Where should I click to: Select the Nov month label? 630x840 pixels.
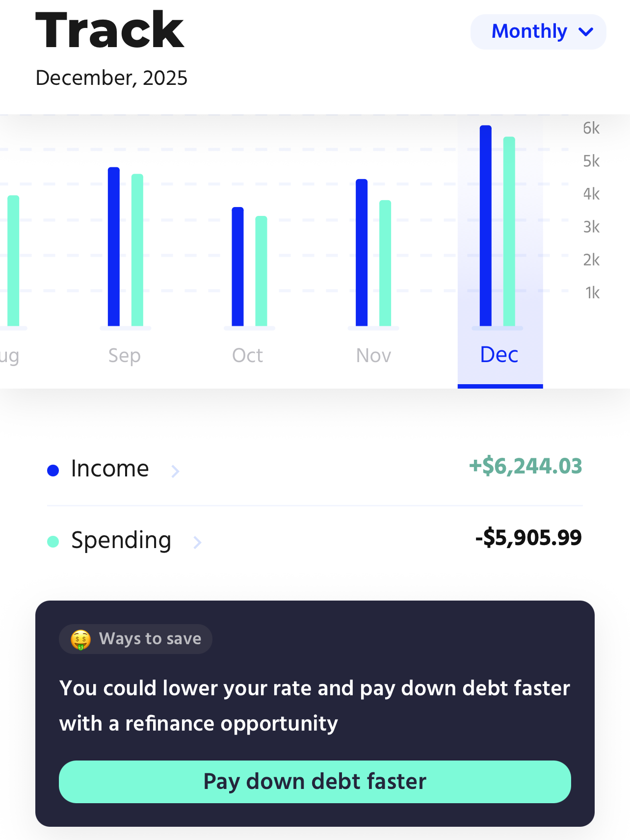coord(373,355)
